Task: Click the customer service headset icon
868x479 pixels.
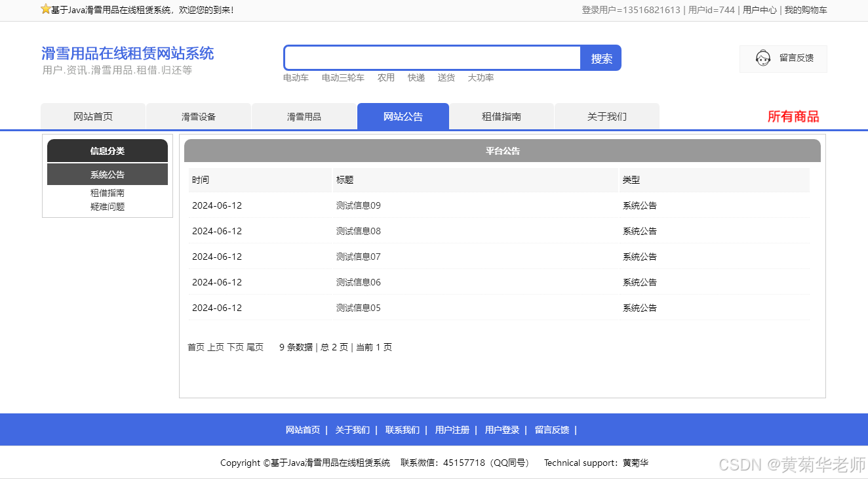Action: [x=762, y=58]
